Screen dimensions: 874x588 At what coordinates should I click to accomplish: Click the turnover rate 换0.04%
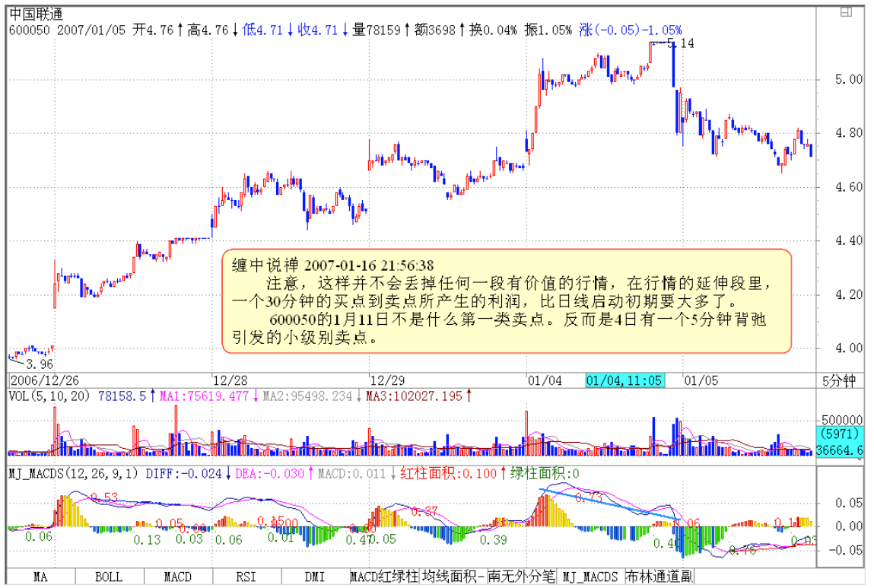(x=493, y=30)
